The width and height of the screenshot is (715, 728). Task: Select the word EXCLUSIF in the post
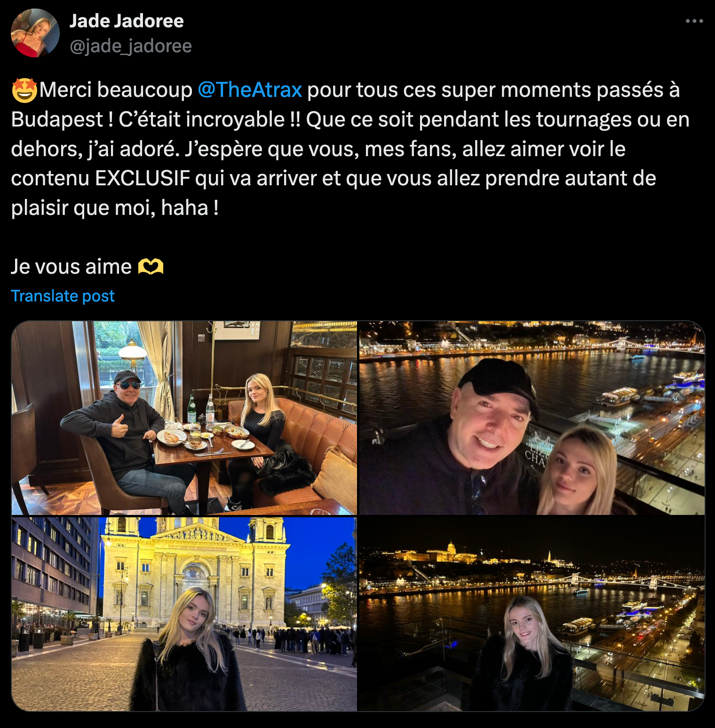point(143,179)
